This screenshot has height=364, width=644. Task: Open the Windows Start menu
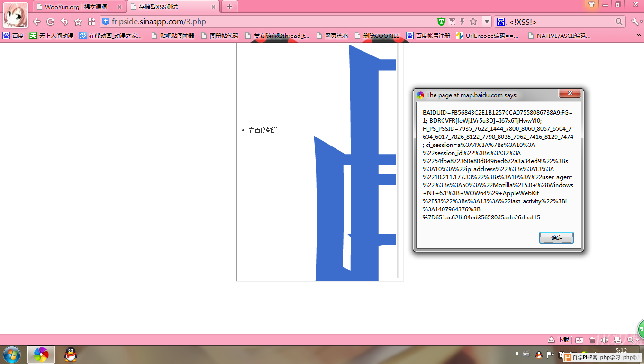click(11, 355)
